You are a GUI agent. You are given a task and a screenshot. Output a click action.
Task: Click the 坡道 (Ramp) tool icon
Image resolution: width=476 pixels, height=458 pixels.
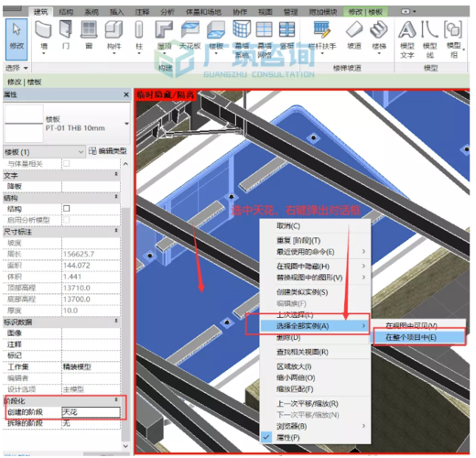tap(354, 29)
